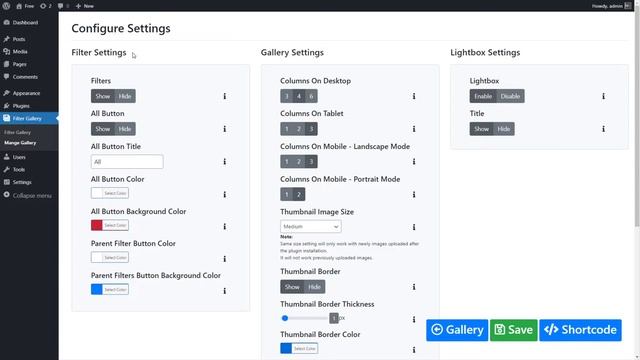Hide the Lightbox Title
640x360 pixels.
pyautogui.click(x=503, y=129)
